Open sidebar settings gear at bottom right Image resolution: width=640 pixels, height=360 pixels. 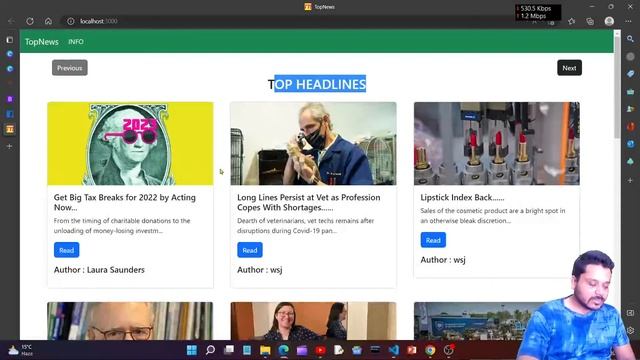[630, 330]
